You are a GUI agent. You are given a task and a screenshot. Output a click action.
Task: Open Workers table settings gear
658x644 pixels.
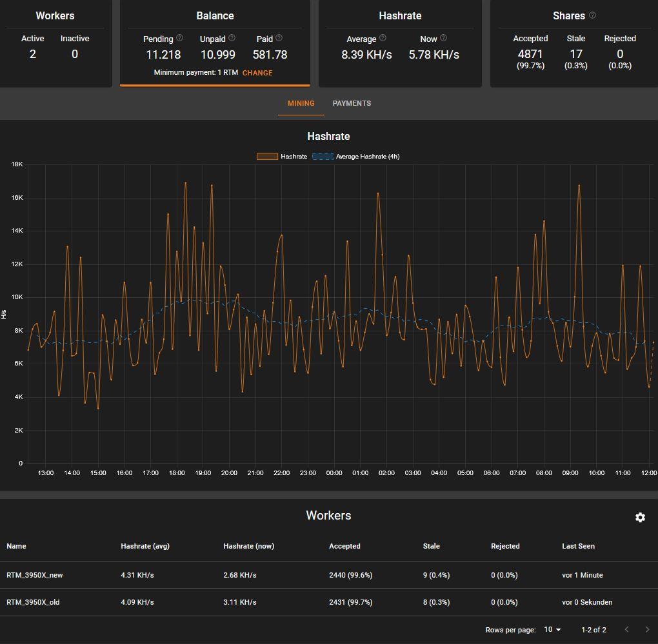640,518
